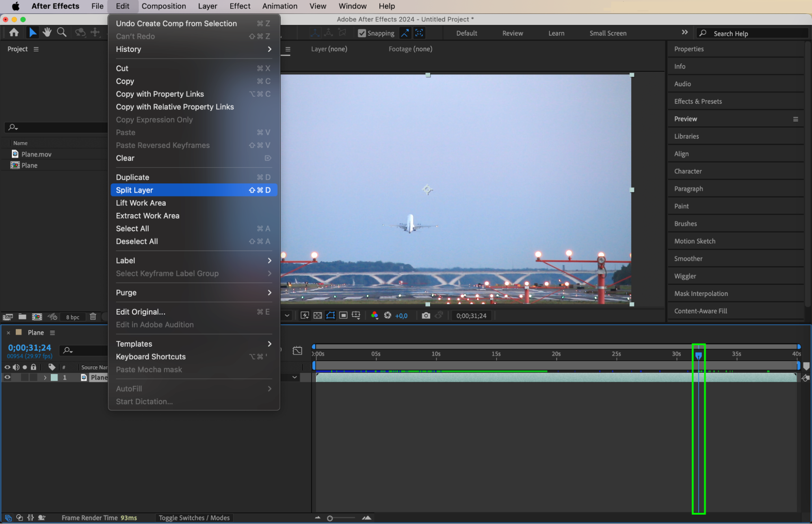
Task: Click the timeline zoom slider handle
Action: pyautogui.click(x=330, y=518)
